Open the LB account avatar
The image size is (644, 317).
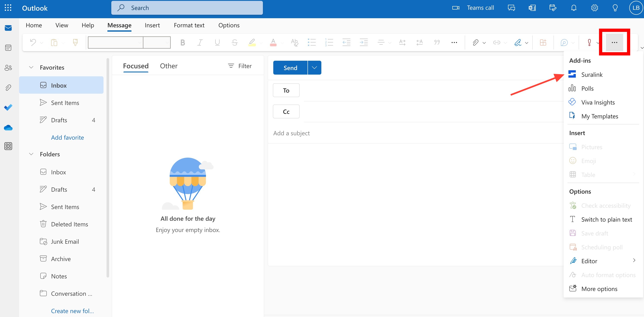tap(636, 8)
